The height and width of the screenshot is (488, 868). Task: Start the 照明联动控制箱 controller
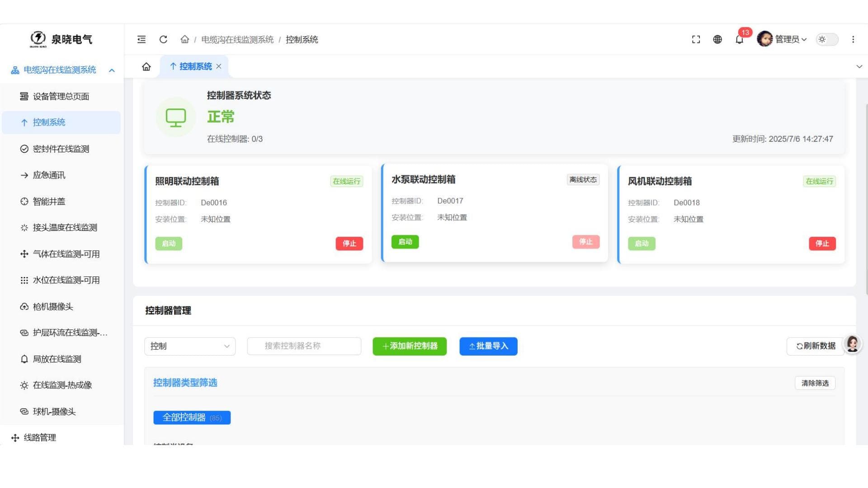169,244
